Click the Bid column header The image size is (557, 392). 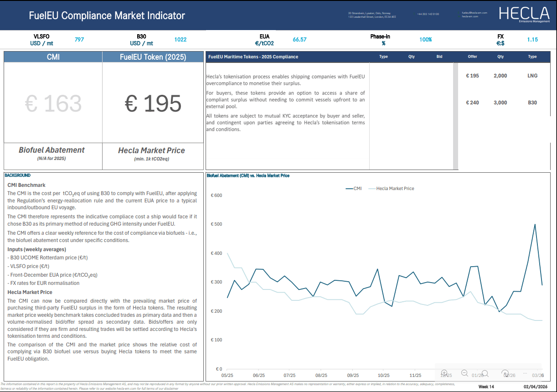(x=439, y=57)
